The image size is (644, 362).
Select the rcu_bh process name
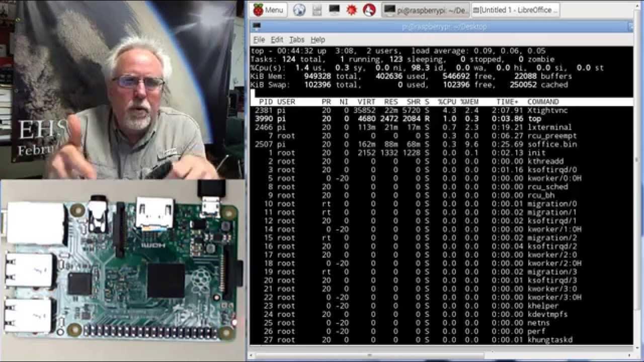pyautogui.click(x=541, y=195)
